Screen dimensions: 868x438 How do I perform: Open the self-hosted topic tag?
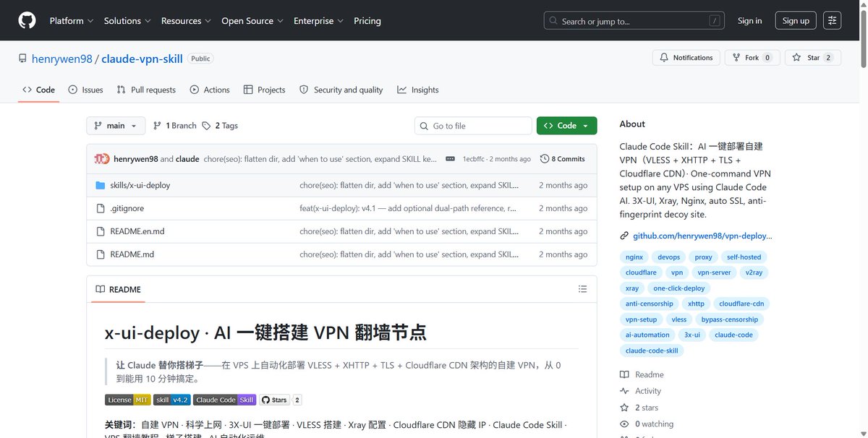[744, 257]
